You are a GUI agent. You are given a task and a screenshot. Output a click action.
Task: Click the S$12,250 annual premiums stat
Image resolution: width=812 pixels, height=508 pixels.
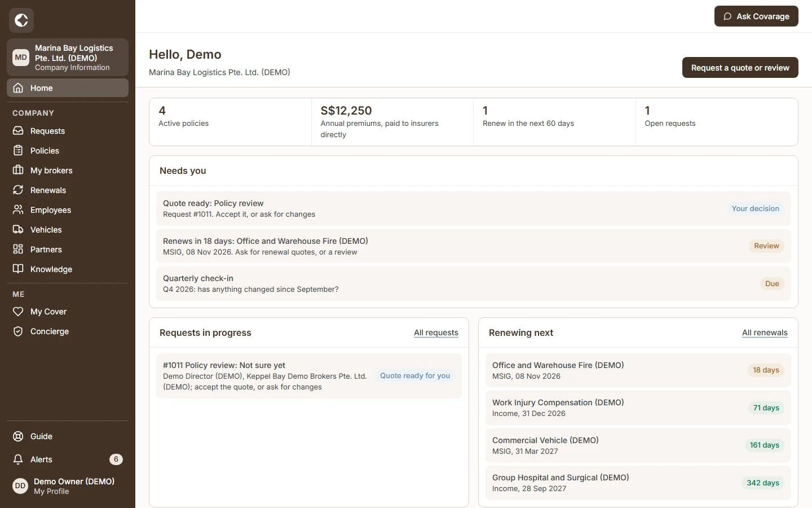(x=392, y=122)
